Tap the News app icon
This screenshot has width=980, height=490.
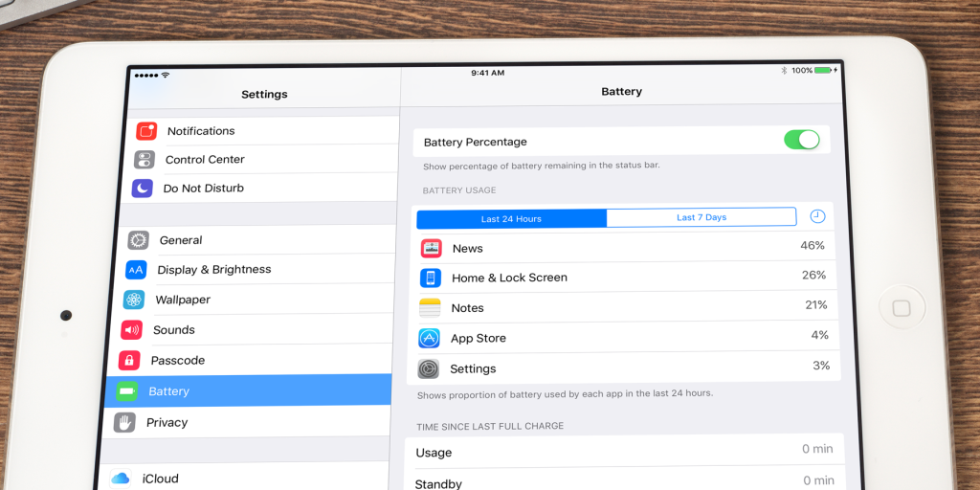[432, 248]
